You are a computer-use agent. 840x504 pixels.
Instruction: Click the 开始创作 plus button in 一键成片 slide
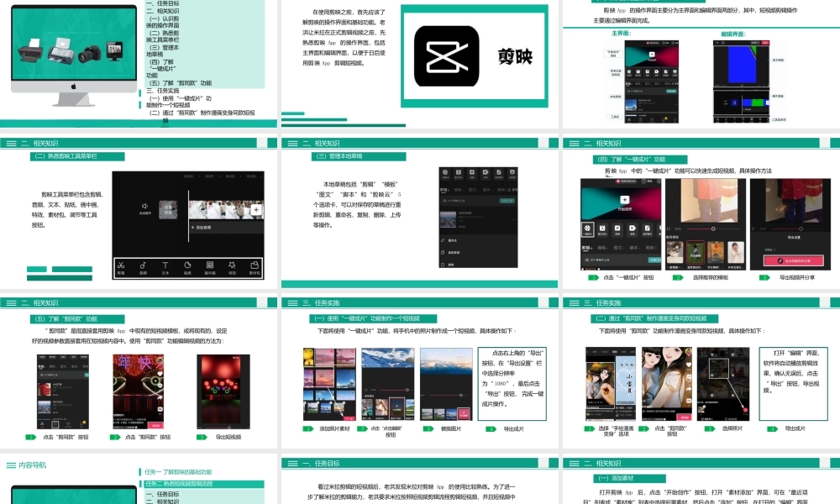[625, 200]
